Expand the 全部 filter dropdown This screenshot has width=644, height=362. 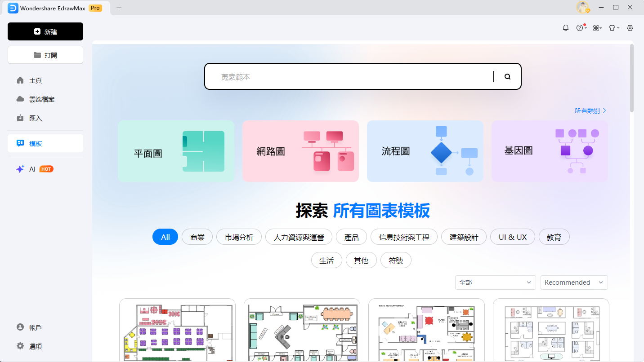coord(495,283)
